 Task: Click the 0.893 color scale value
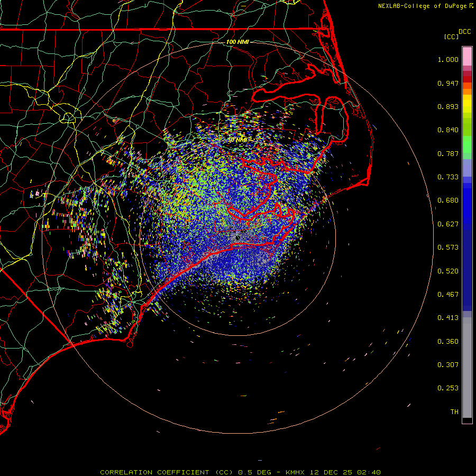click(x=448, y=106)
